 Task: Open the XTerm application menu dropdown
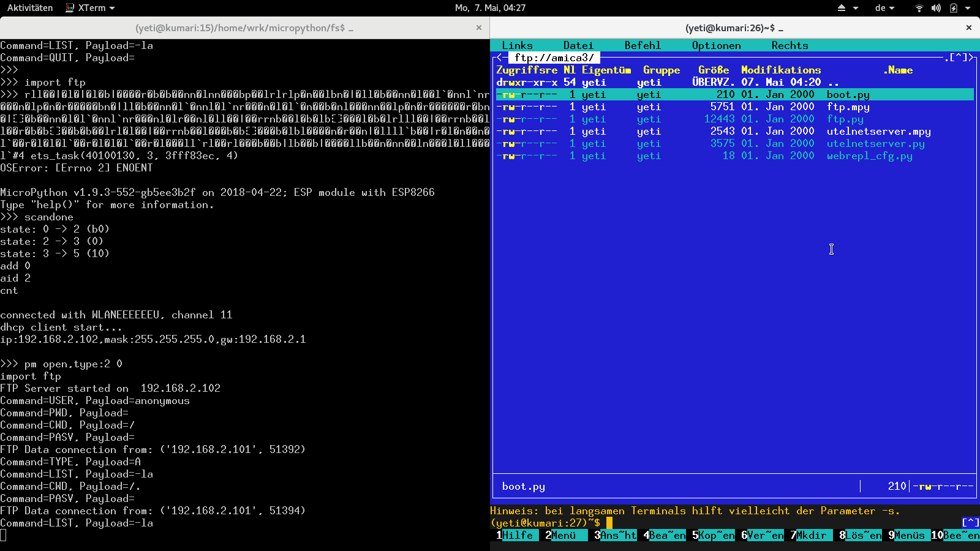pyautogui.click(x=91, y=8)
